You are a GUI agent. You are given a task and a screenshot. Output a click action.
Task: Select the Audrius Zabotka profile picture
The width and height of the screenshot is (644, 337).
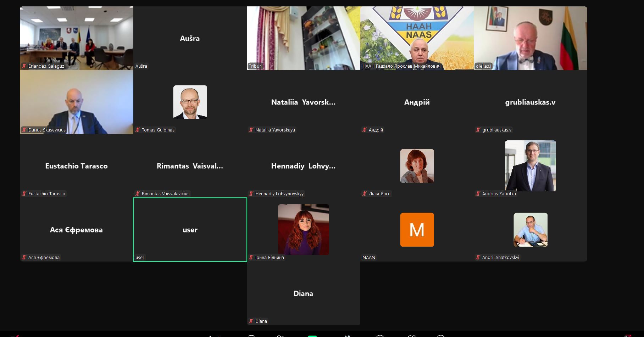(530, 166)
